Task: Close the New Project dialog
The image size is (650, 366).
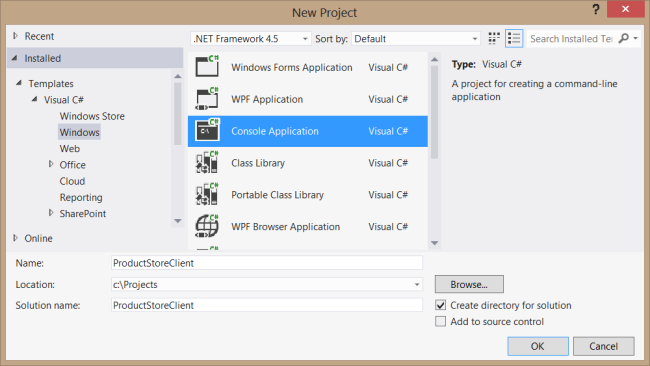Action: 625,9
